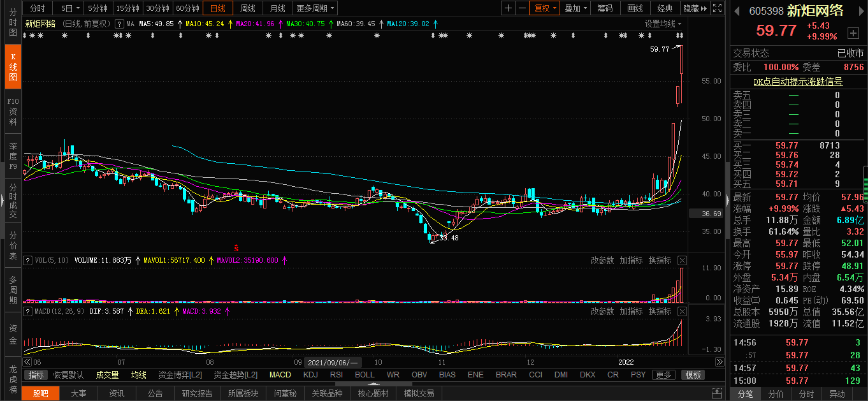The height and width of the screenshot is (401, 868).
Task: Click the horizontal splitter handle above bottom tabs
Action: click(373, 384)
